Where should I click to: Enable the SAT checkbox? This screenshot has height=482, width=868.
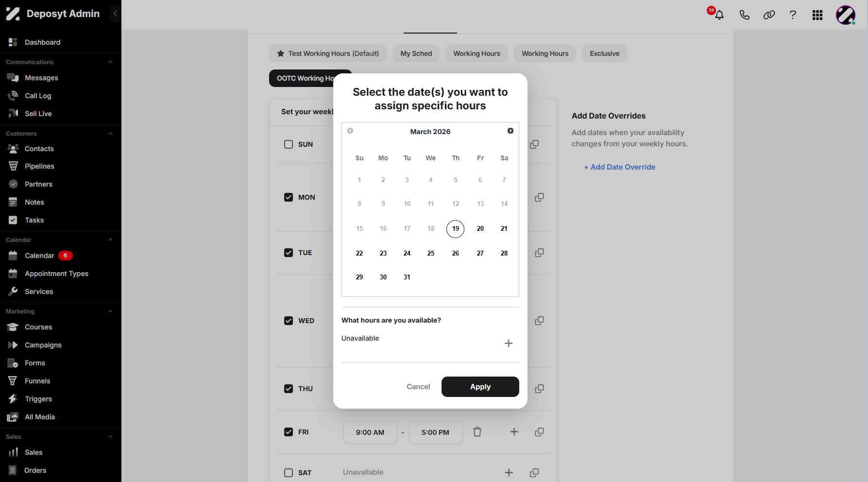[289, 473]
